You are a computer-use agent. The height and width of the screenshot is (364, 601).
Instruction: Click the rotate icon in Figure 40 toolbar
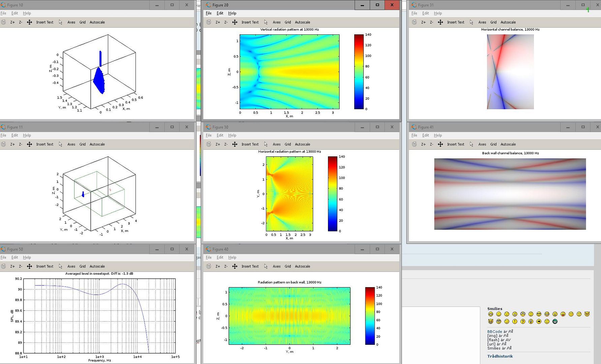coord(209,266)
